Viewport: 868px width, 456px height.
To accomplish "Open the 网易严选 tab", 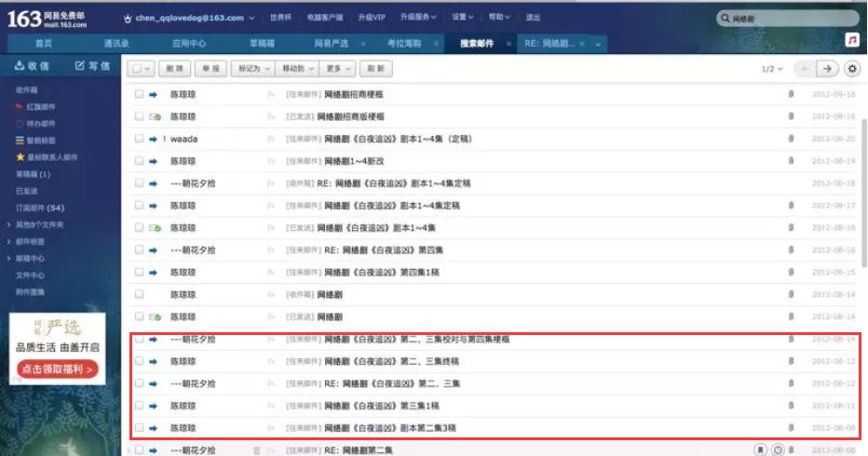I will [x=331, y=44].
